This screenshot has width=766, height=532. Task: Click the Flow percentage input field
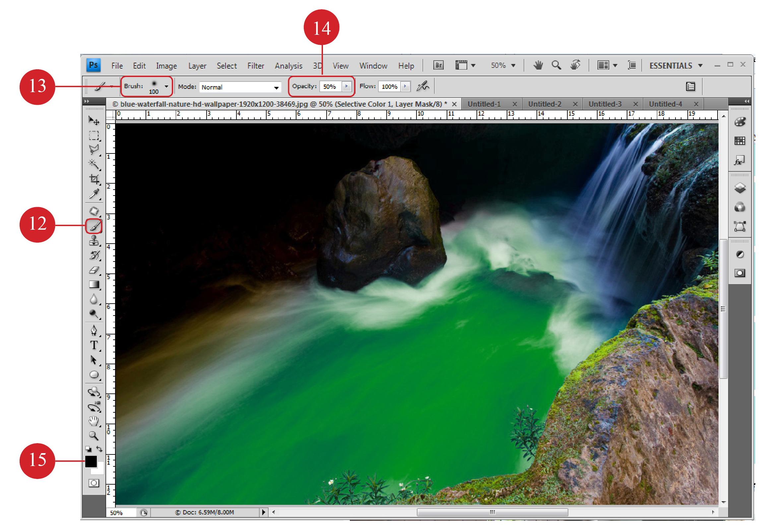point(389,87)
